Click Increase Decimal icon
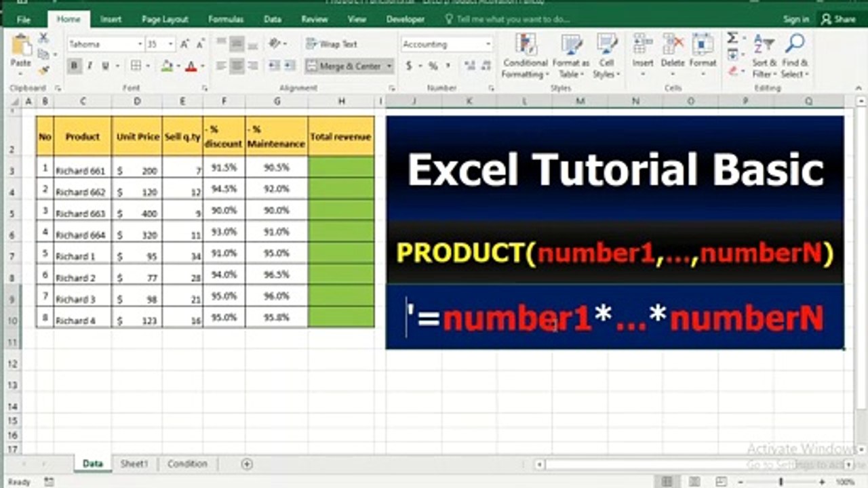The width and height of the screenshot is (868, 488). (469, 66)
